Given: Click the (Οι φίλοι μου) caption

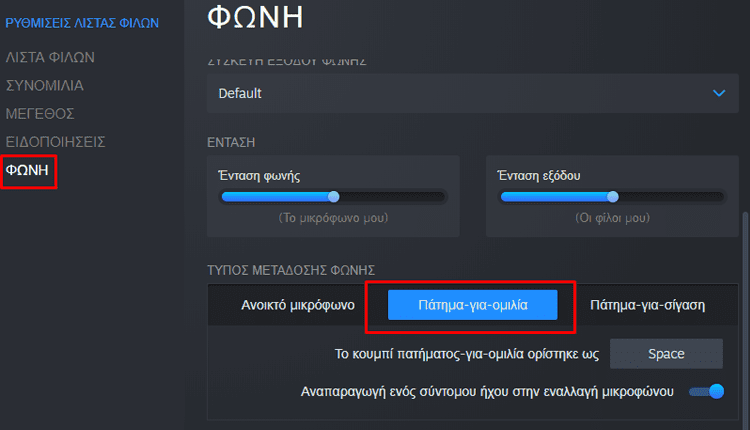Looking at the screenshot, I should (613, 218).
